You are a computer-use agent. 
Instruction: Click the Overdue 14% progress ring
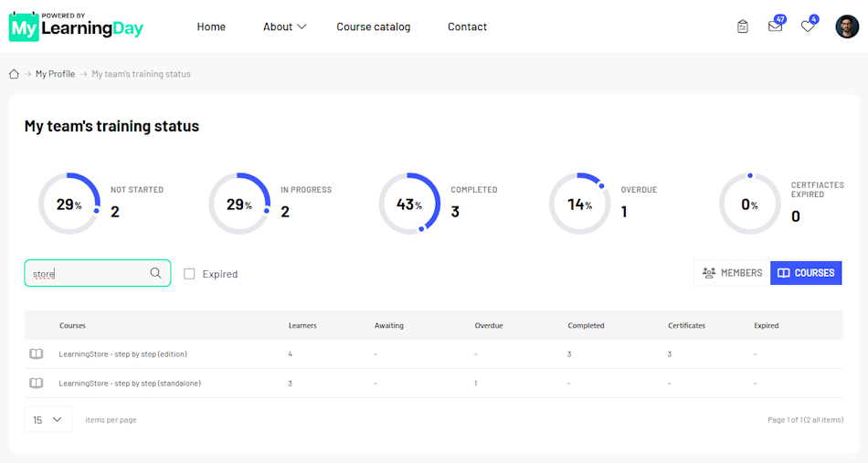[579, 204]
